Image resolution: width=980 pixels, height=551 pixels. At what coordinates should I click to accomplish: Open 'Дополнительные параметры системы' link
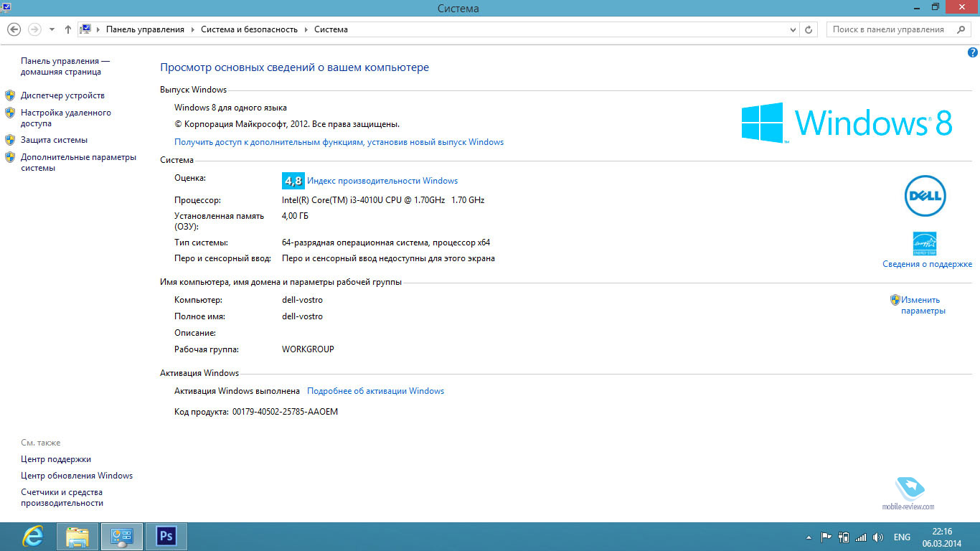pyautogui.click(x=78, y=162)
